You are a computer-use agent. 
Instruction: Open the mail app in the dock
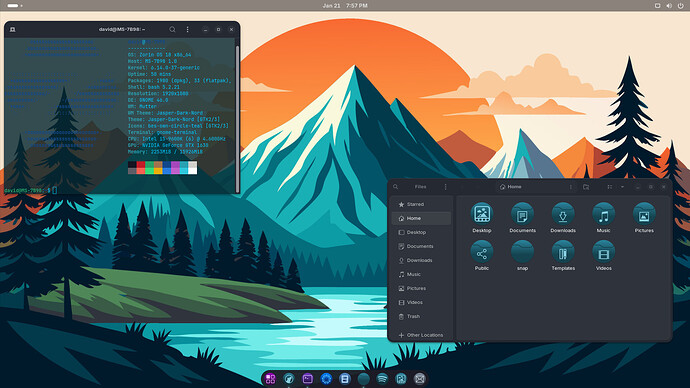point(419,378)
